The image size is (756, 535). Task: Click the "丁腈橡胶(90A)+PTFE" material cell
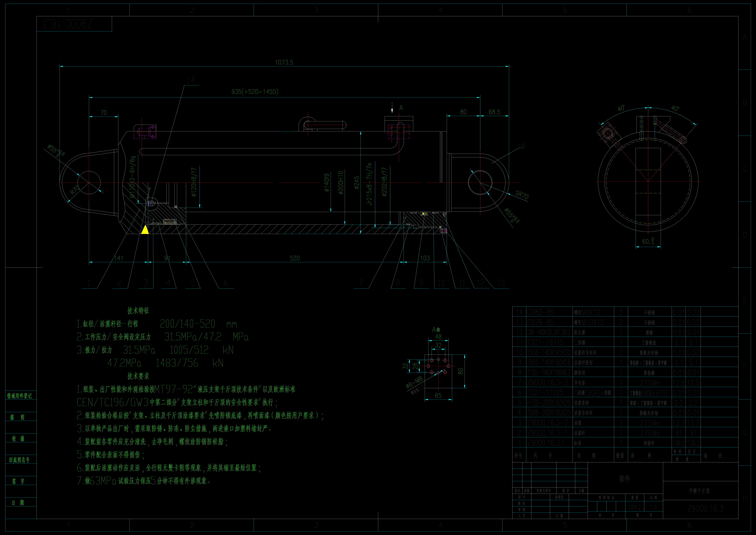click(649, 393)
